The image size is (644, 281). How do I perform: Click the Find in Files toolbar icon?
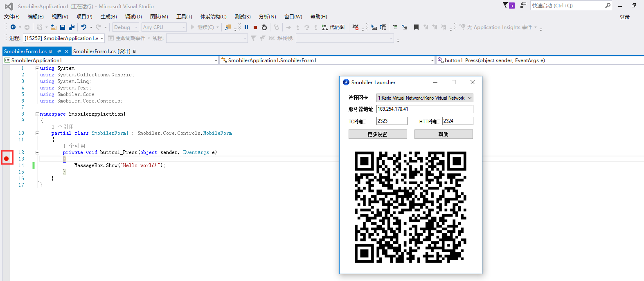tap(228, 27)
